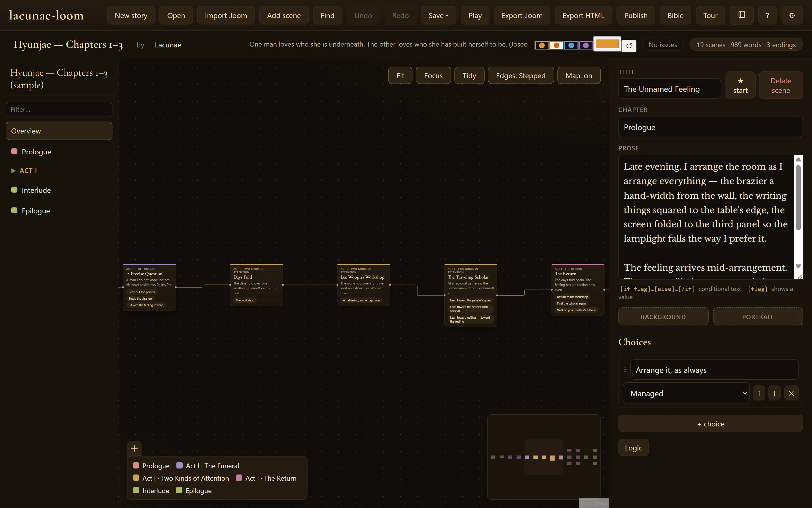Viewport: 812px width, 508px height.
Task: Toggle the minimap with 'Map: on'
Action: click(579, 75)
